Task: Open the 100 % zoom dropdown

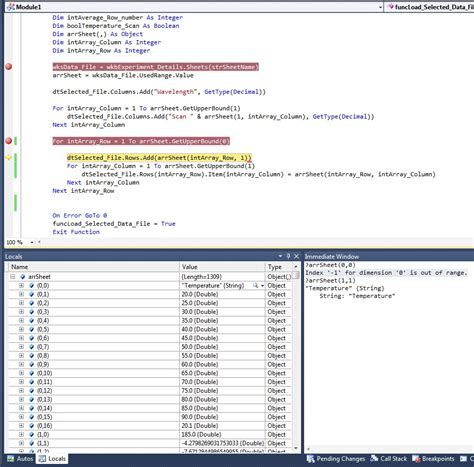Action: [32, 242]
